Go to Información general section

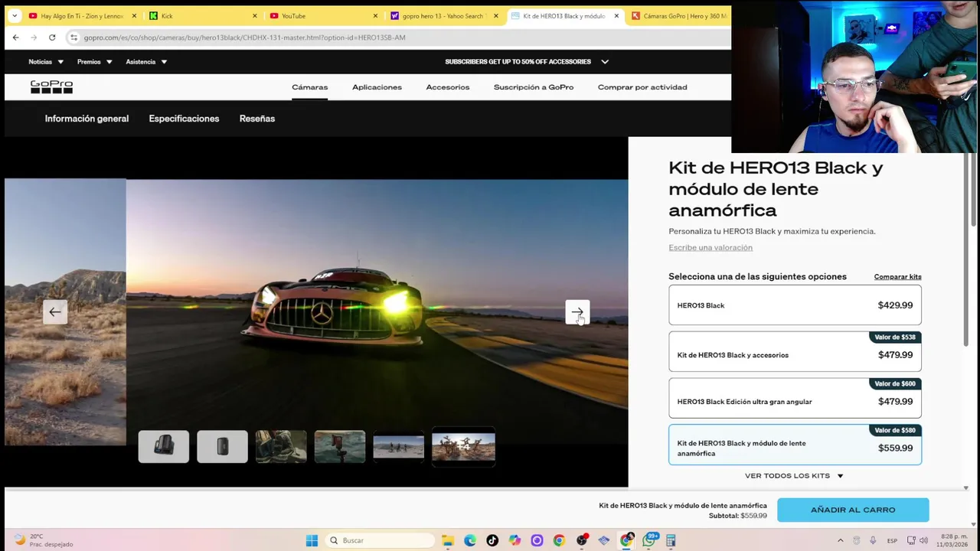(x=87, y=119)
